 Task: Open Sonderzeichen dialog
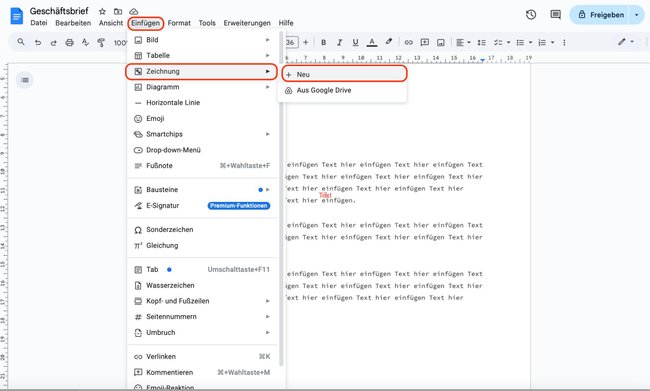(x=202, y=230)
